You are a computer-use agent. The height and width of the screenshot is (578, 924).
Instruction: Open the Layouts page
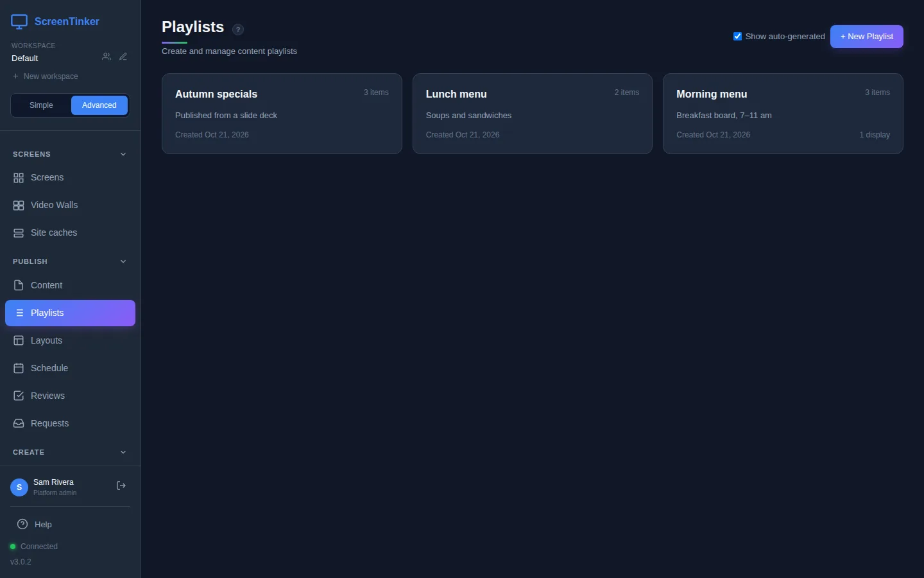pos(70,340)
